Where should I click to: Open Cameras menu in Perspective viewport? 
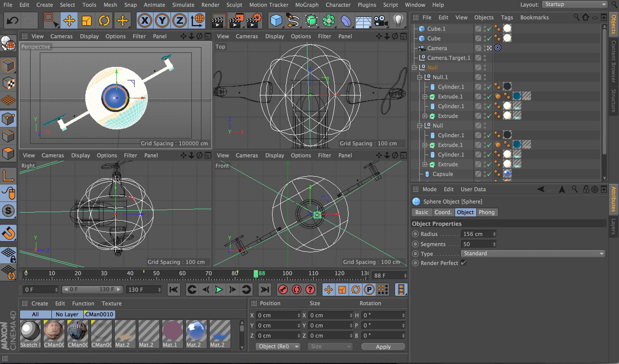[x=61, y=36]
